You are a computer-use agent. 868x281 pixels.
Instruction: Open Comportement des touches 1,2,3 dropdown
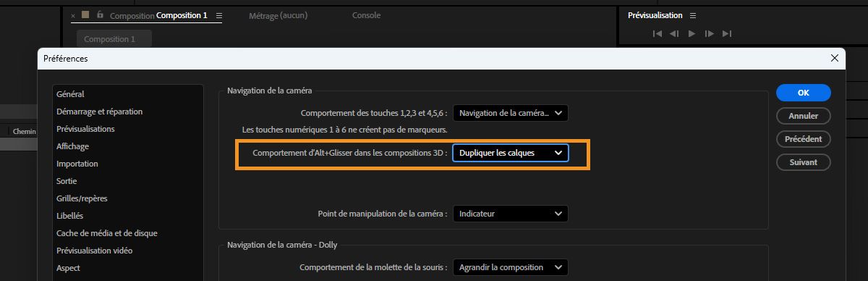pyautogui.click(x=511, y=113)
